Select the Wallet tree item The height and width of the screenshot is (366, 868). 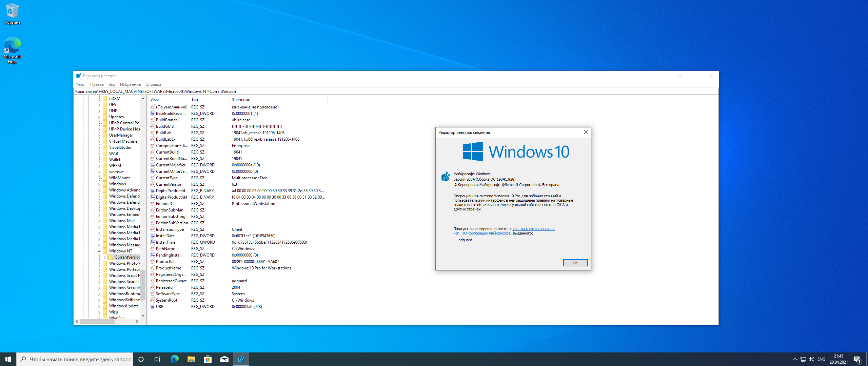click(115, 160)
